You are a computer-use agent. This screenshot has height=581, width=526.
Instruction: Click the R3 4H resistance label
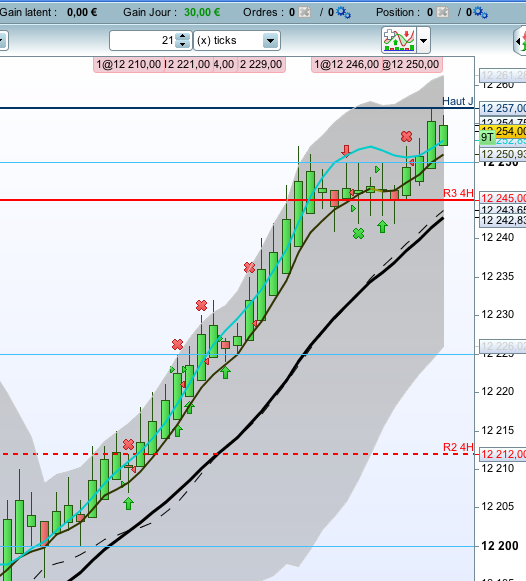[458, 193]
